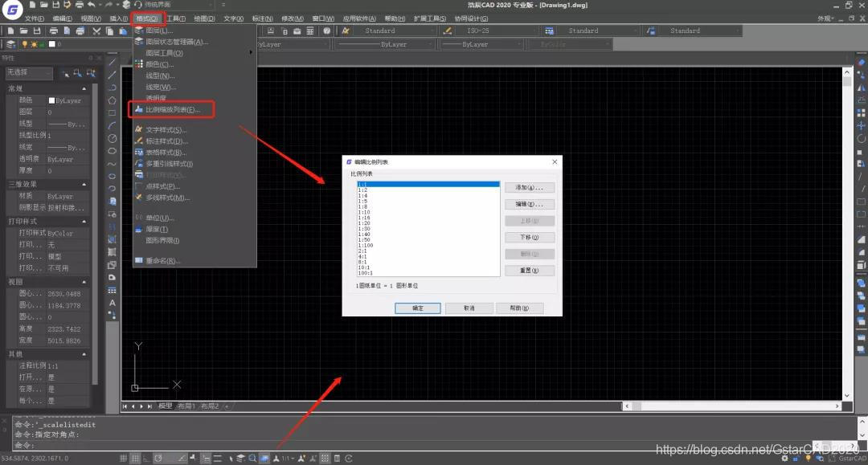Open the annotation scale 1:1 dropdown
The width and height of the screenshot is (868, 465).
[288, 459]
